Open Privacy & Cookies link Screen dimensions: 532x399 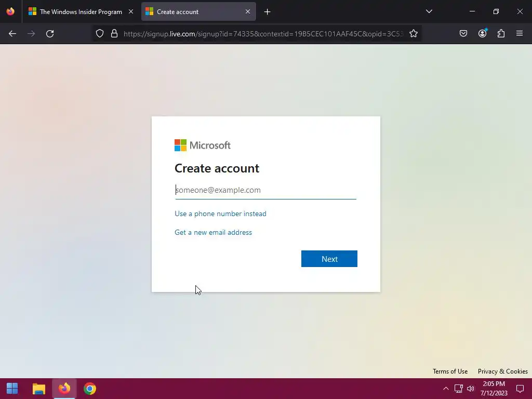pyautogui.click(x=502, y=371)
